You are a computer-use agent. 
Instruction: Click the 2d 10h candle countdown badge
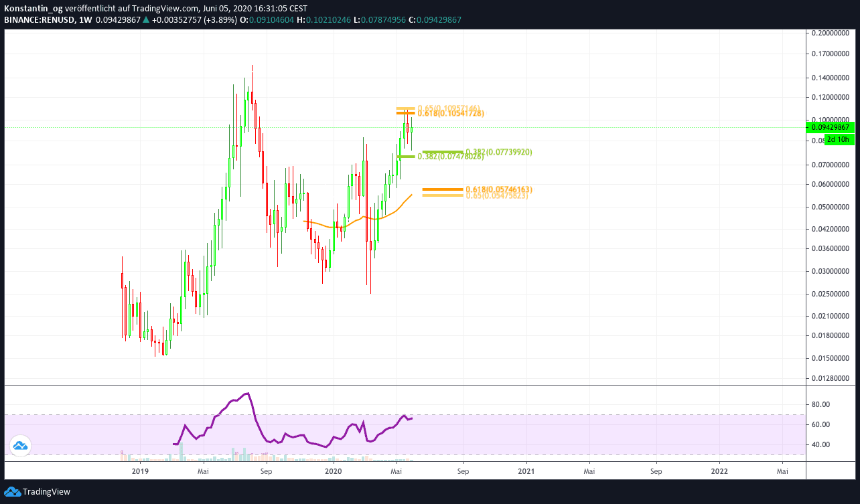838,139
